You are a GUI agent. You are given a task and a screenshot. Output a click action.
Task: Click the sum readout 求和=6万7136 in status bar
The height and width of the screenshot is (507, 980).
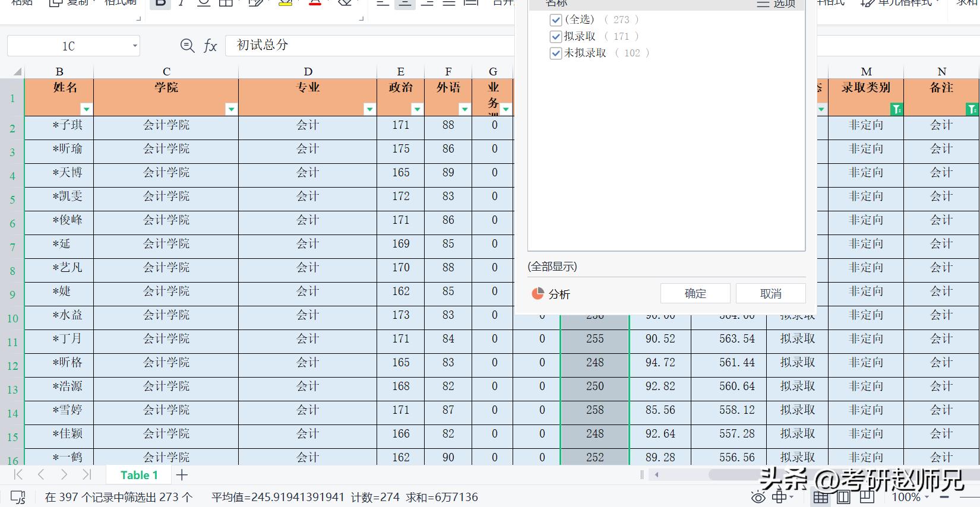[x=442, y=498]
